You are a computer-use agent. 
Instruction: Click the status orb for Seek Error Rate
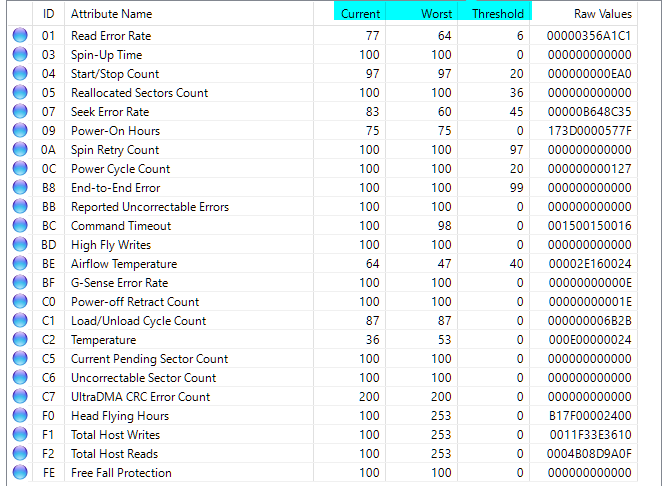[19, 112]
